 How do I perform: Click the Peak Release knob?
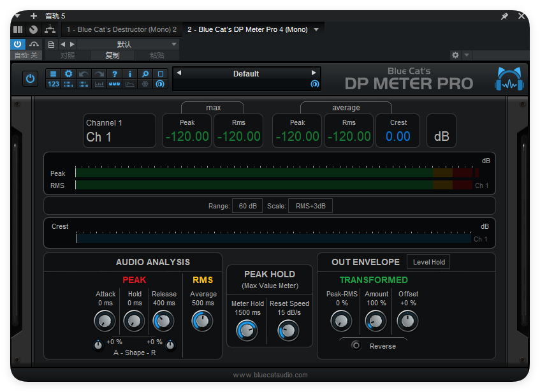[163, 321]
